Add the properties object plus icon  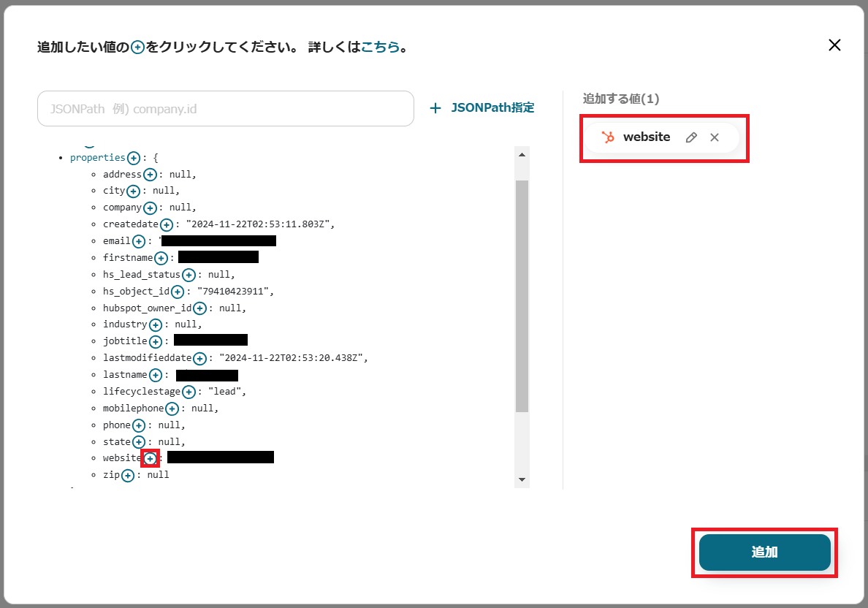[134, 159]
